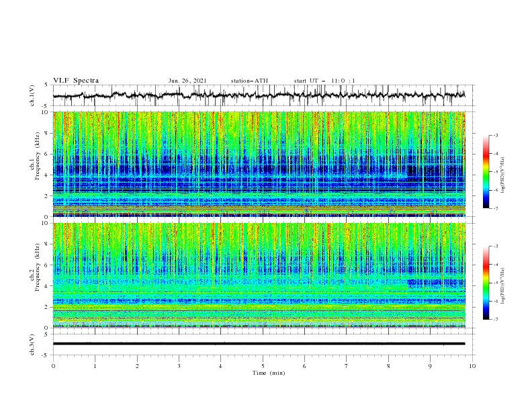Click time axis tick label '9'
This screenshot has width=532, height=411.
tap(430, 366)
